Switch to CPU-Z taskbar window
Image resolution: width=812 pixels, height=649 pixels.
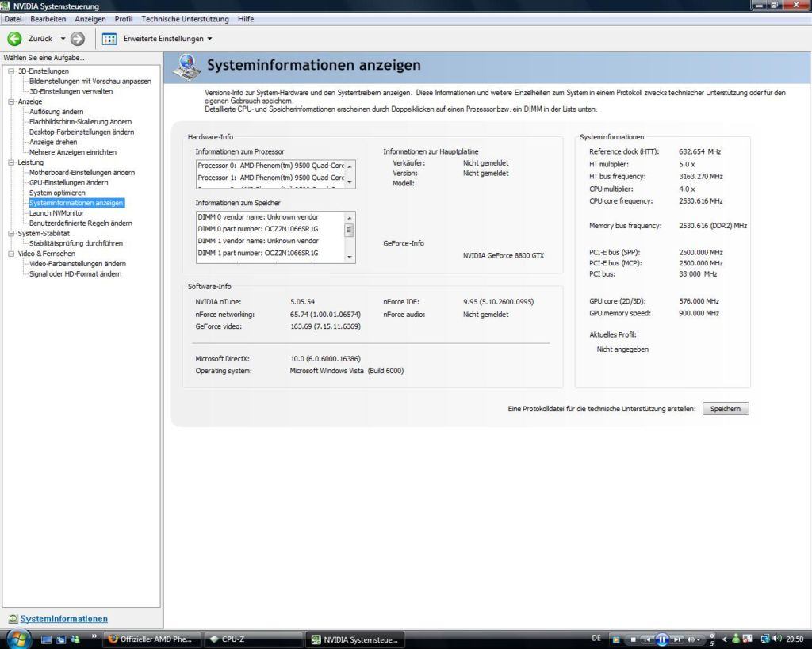pyautogui.click(x=254, y=639)
